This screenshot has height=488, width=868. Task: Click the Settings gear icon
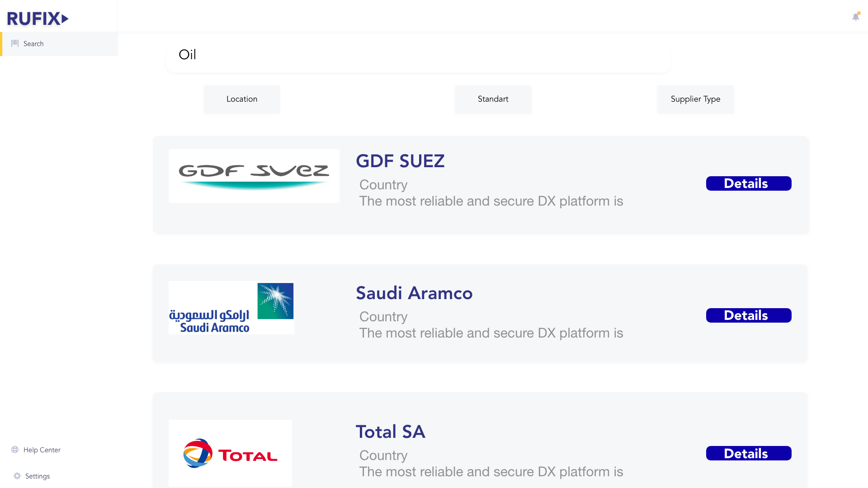[x=17, y=476]
